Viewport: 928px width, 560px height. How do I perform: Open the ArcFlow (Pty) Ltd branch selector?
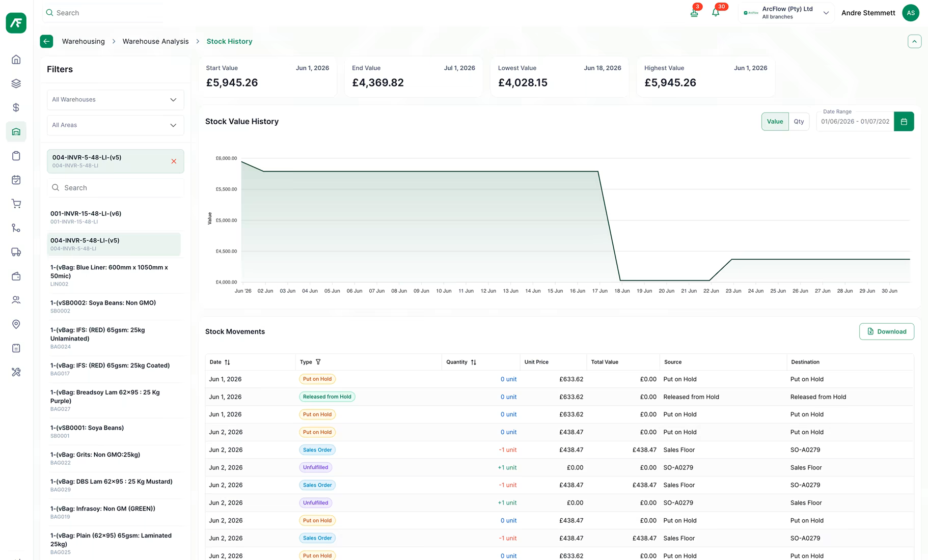(x=786, y=13)
